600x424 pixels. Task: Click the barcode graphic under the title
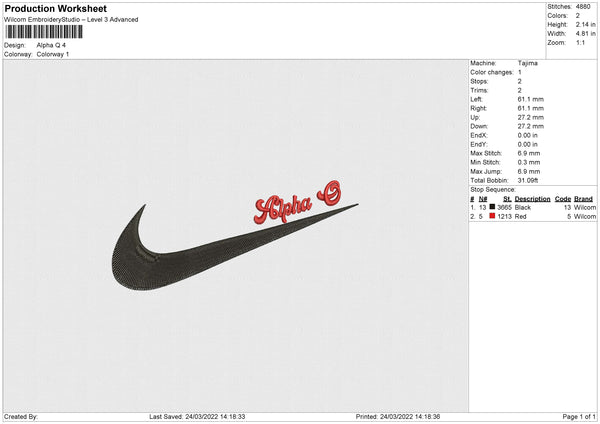tap(44, 32)
